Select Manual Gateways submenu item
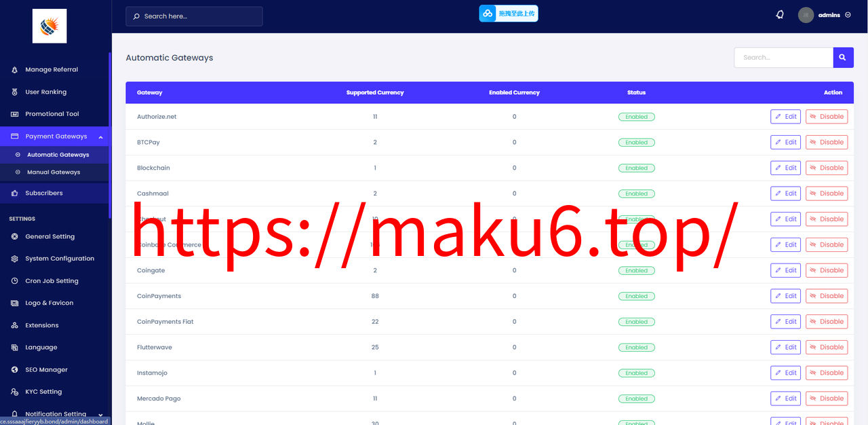The width and height of the screenshot is (868, 425). tap(54, 172)
